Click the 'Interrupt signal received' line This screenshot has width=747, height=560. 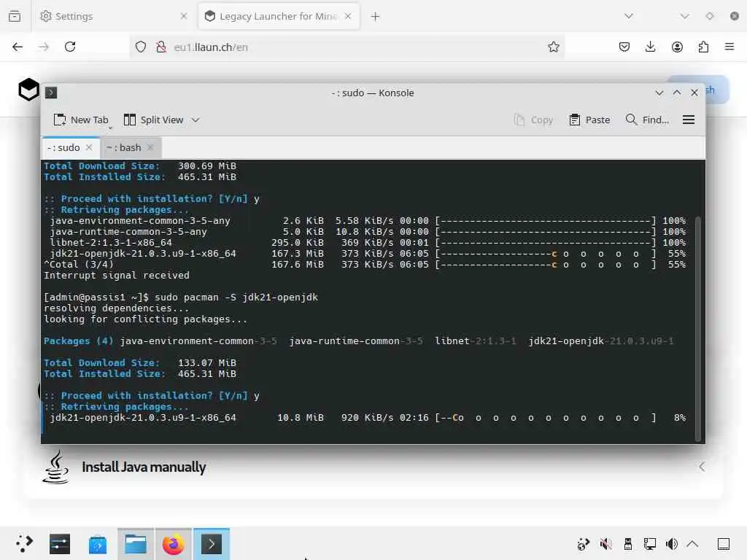pos(117,275)
